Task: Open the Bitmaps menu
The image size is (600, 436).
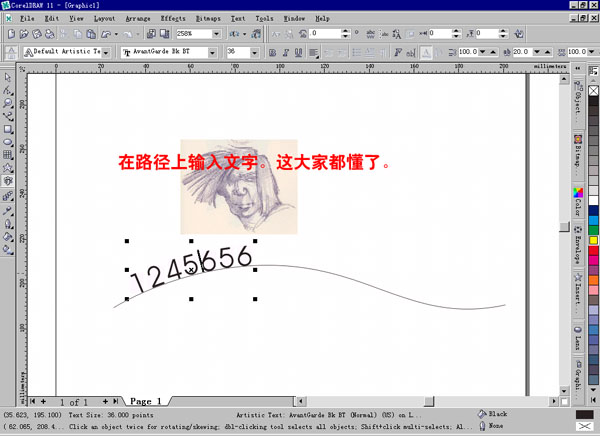Action: tap(208, 18)
